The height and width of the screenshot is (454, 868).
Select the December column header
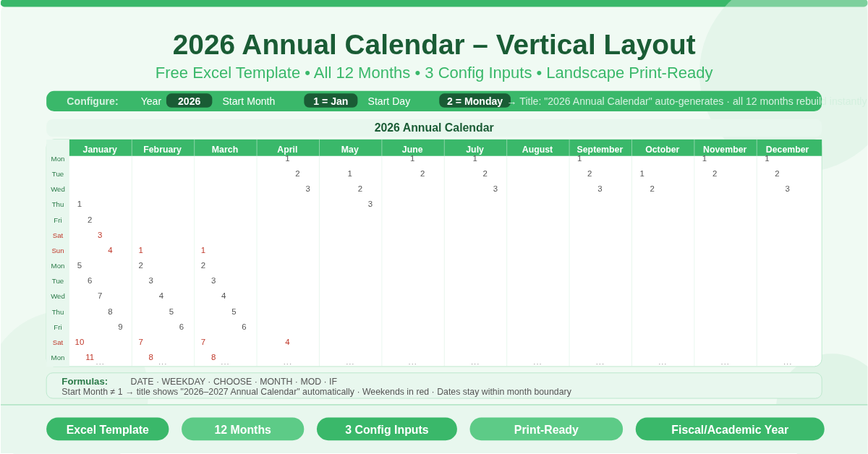tap(787, 149)
